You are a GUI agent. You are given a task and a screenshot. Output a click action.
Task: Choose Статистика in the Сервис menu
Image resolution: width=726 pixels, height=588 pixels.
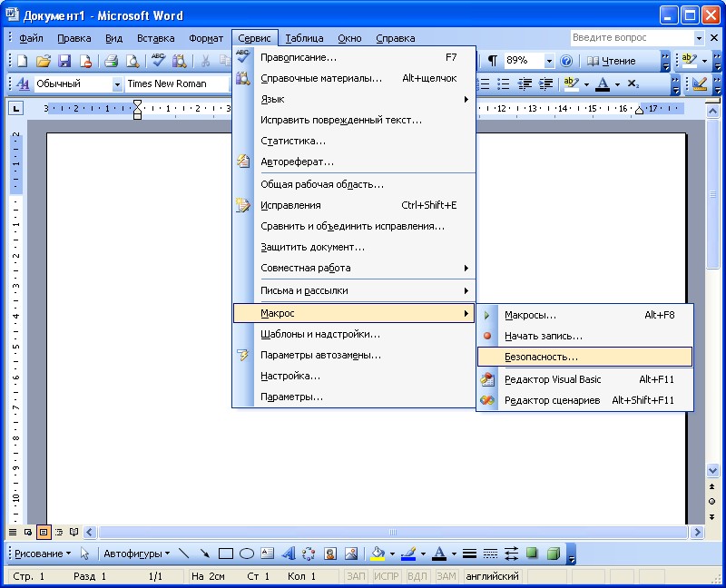click(354, 141)
